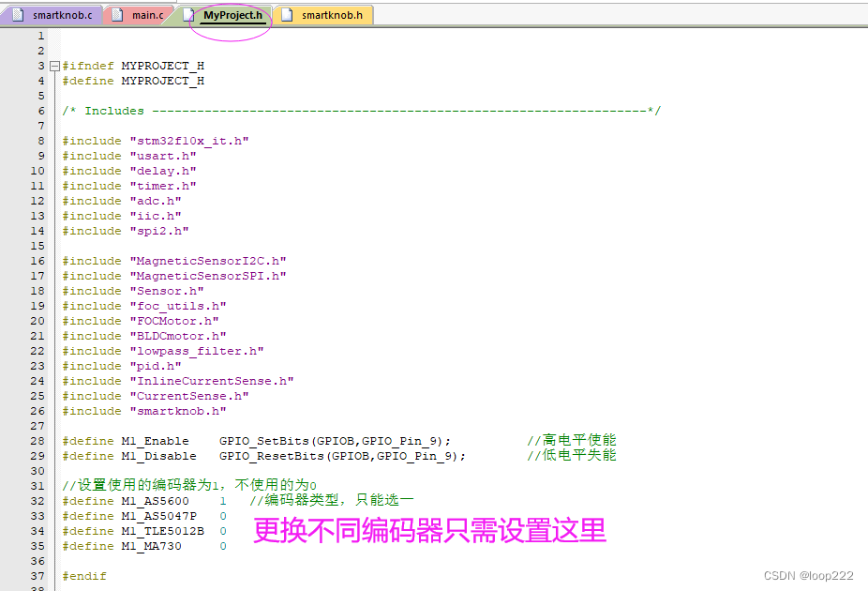Screen dimensions: 868x591
Task: Click the M1_MA730 define value 0
Action: click(222, 546)
